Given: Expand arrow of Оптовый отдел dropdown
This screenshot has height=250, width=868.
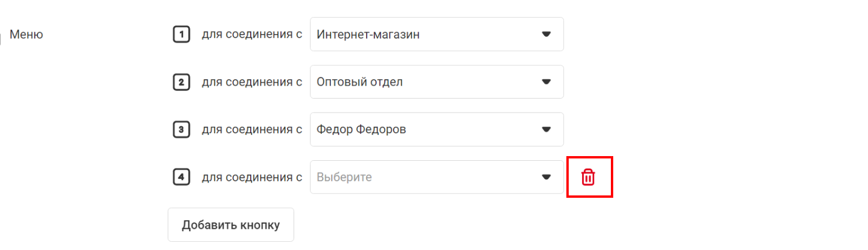Looking at the screenshot, I should tap(546, 82).
